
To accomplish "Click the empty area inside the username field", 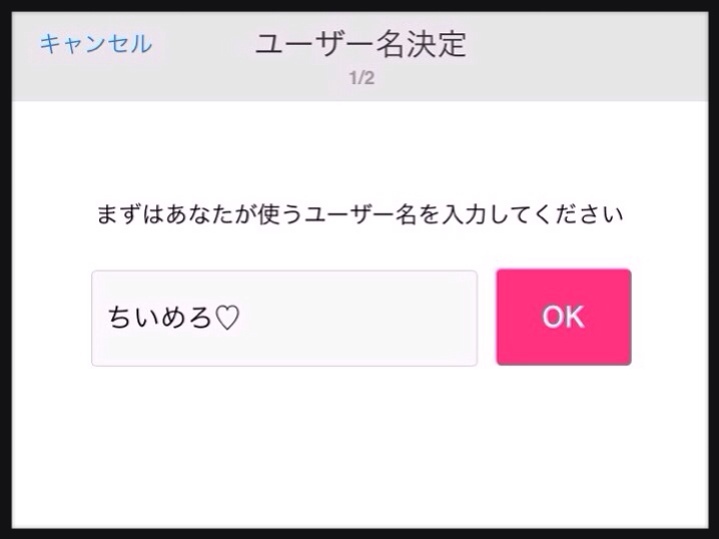I will [x=358, y=318].
